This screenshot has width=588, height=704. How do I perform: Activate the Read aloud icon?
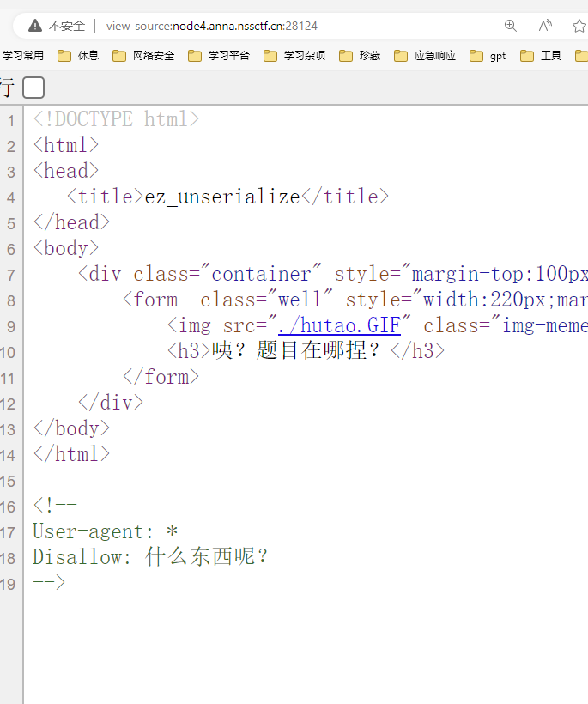coord(545,26)
